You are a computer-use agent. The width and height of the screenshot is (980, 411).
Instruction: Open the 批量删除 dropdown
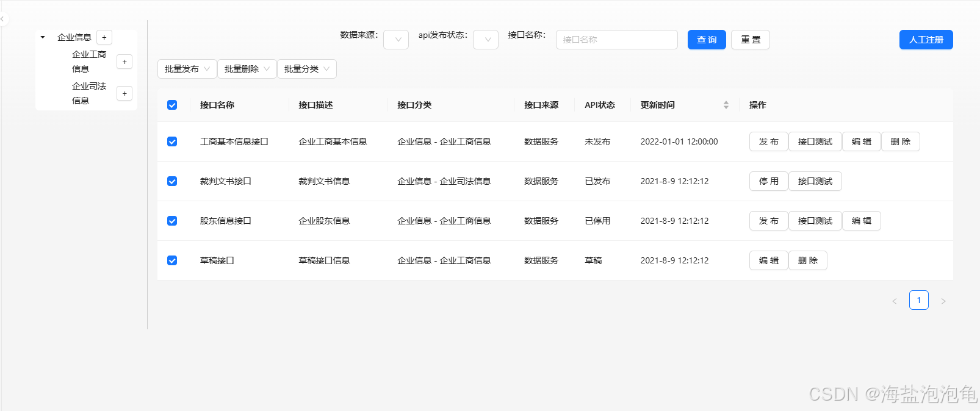click(247, 69)
